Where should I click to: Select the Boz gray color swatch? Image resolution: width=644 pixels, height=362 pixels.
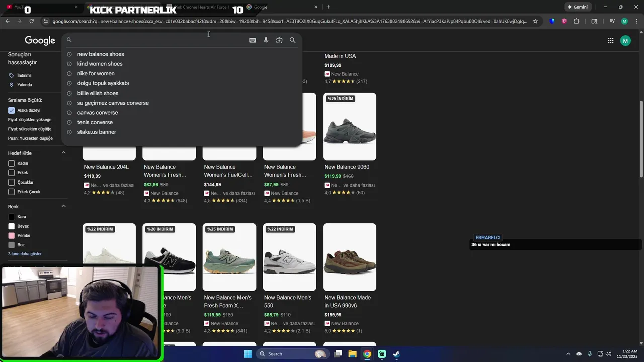tap(12, 245)
